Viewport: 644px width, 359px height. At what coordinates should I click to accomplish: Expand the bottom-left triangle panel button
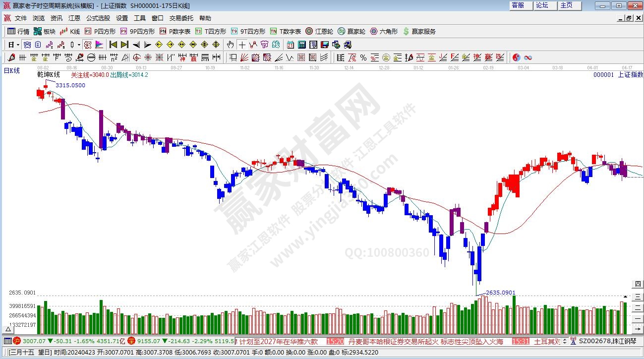(x=8, y=329)
